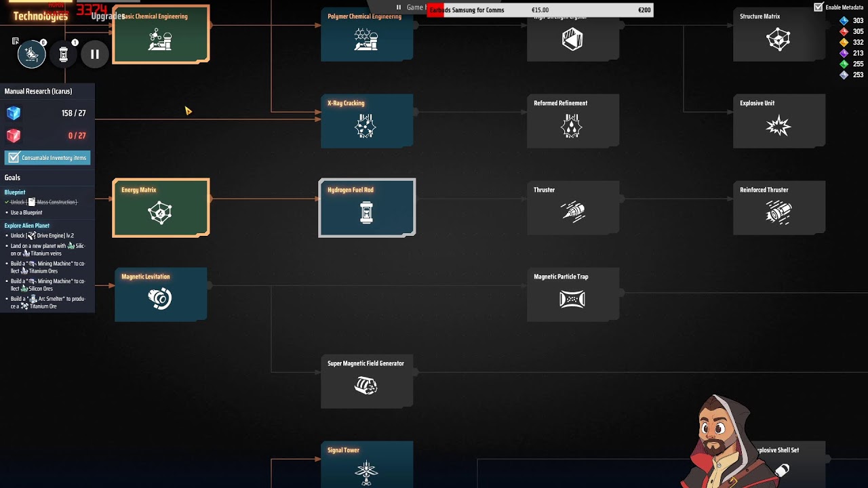Screen dimensions: 868x488
Task: Click the Explore Alien Planet goal heading
Action: [x=27, y=226]
